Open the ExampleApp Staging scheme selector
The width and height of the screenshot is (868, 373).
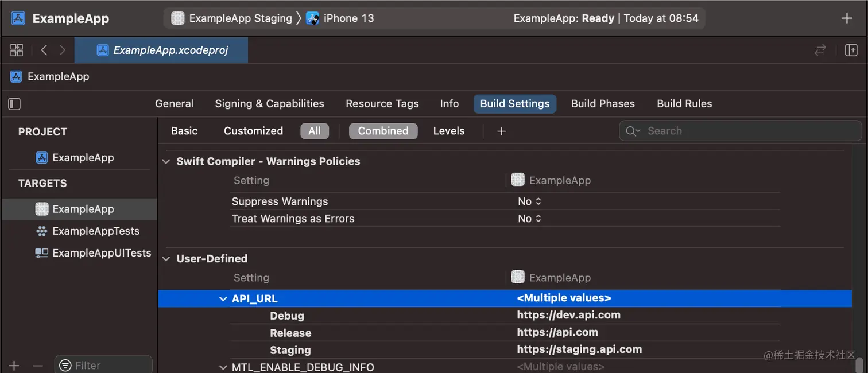[x=232, y=18]
